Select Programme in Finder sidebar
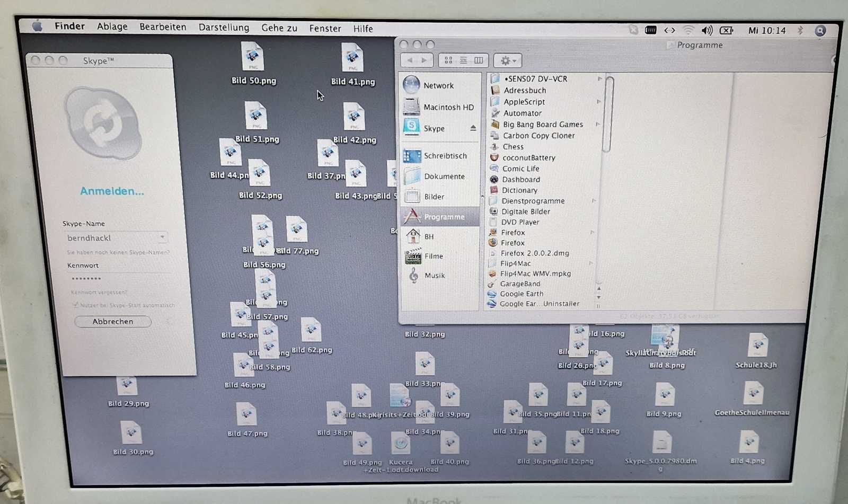 pos(440,217)
